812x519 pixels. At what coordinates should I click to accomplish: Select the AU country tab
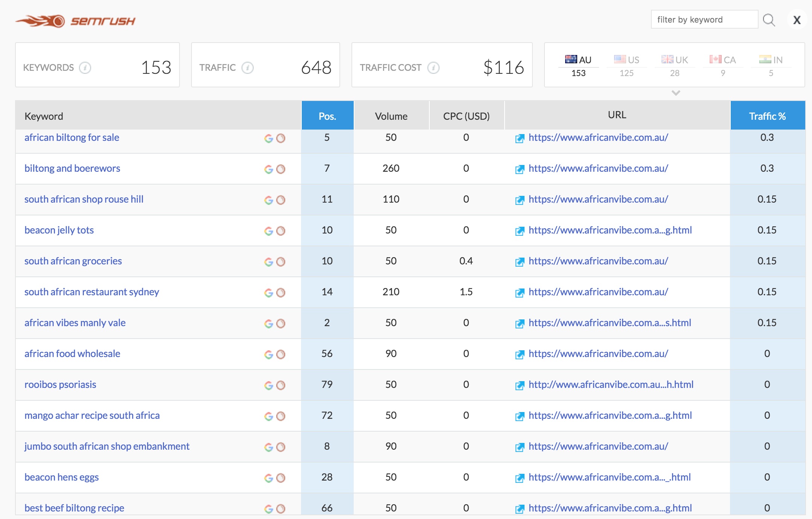coord(578,66)
